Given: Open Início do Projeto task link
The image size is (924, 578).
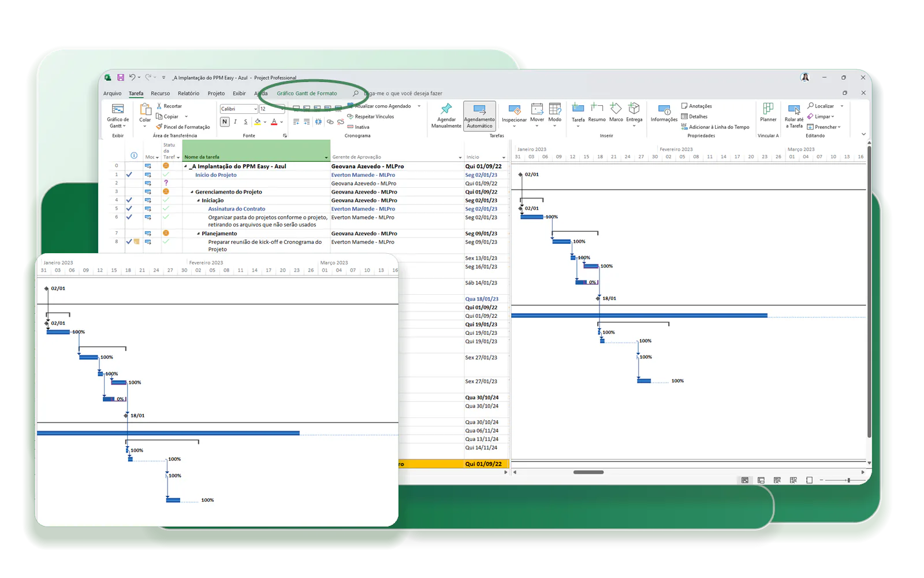Looking at the screenshot, I should tap(215, 175).
